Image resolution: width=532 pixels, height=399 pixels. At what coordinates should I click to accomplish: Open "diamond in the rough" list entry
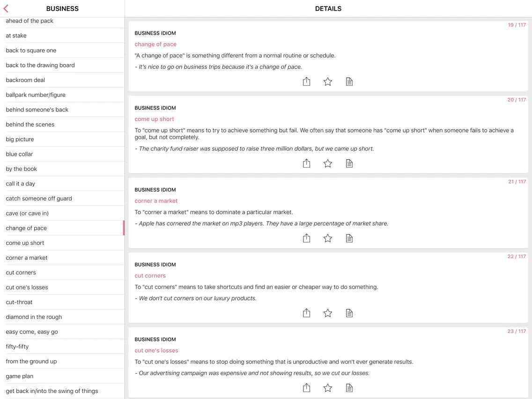click(x=62, y=317)
